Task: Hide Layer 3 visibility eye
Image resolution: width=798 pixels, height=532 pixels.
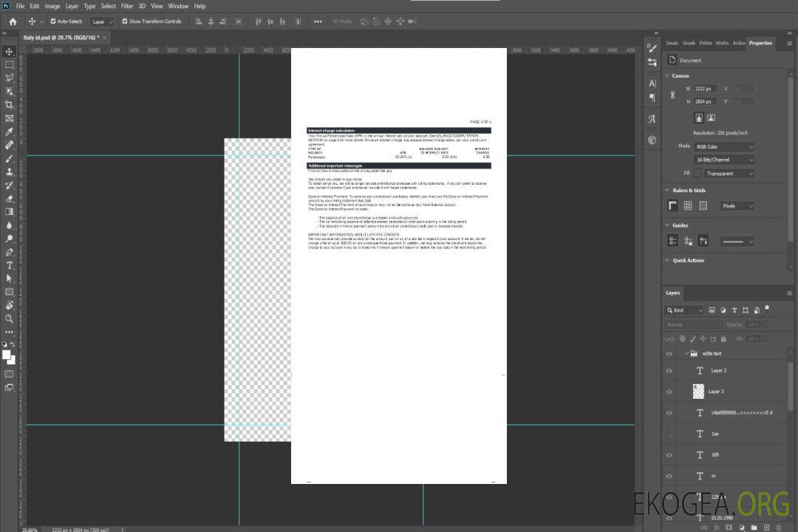Action: (669, 392)
